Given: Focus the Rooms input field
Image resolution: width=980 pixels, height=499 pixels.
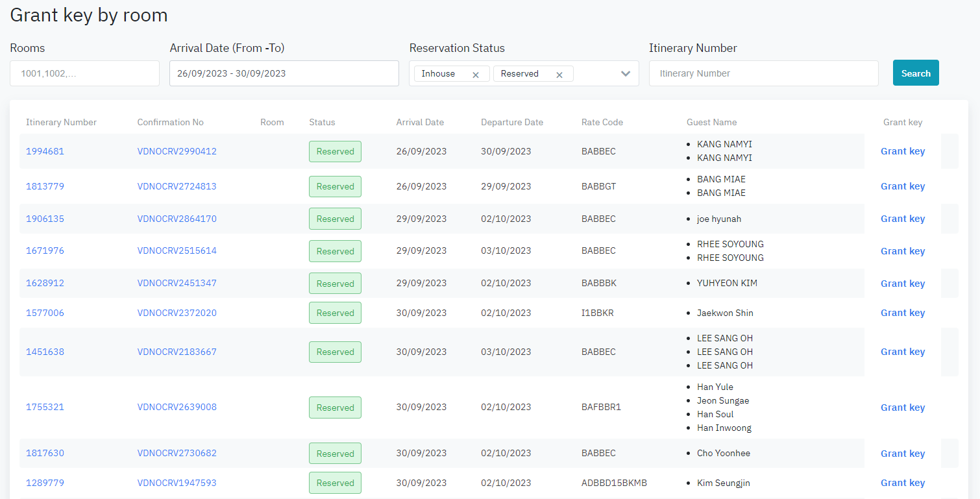Looking at the screenshot, I should 84,73.
